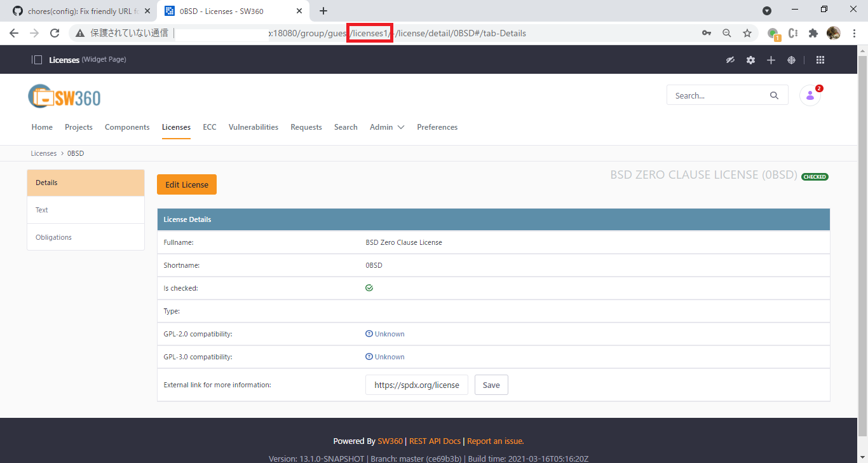
Task: Click the hide controls eye icon
Action: (731, 60)
